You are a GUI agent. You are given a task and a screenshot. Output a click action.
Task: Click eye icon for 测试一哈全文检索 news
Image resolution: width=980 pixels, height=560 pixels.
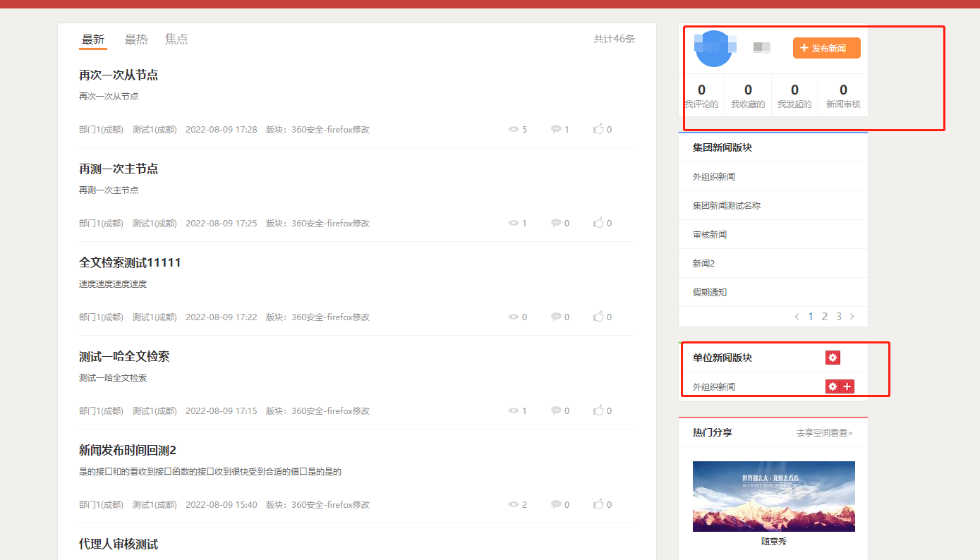[x=514, y=410]
